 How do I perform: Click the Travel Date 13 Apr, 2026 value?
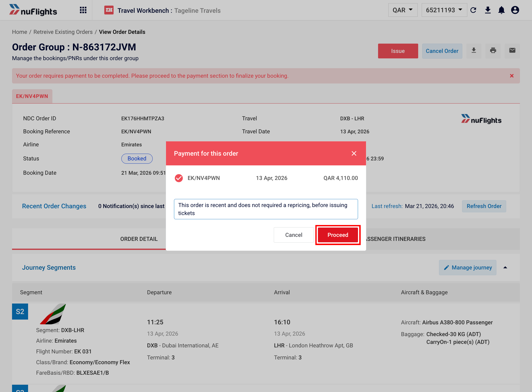click(x=354, y=131)
